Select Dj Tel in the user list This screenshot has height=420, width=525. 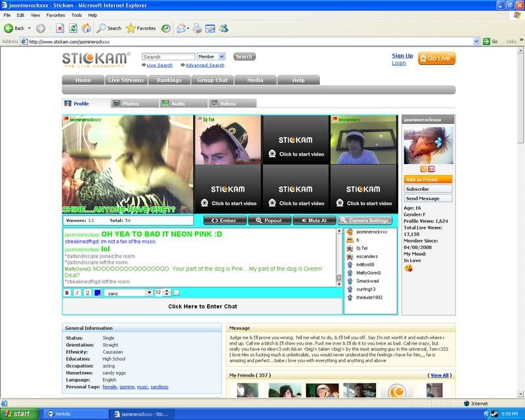tap(362, 248)
